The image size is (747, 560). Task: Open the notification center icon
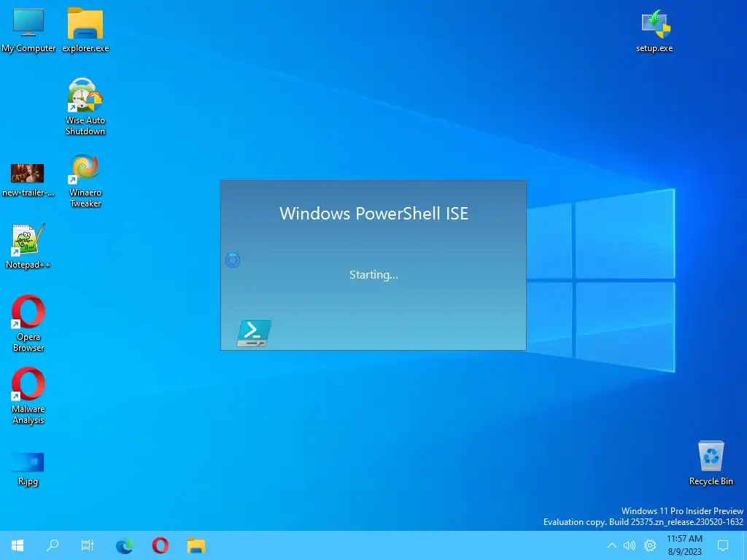(x=723, y=545)
